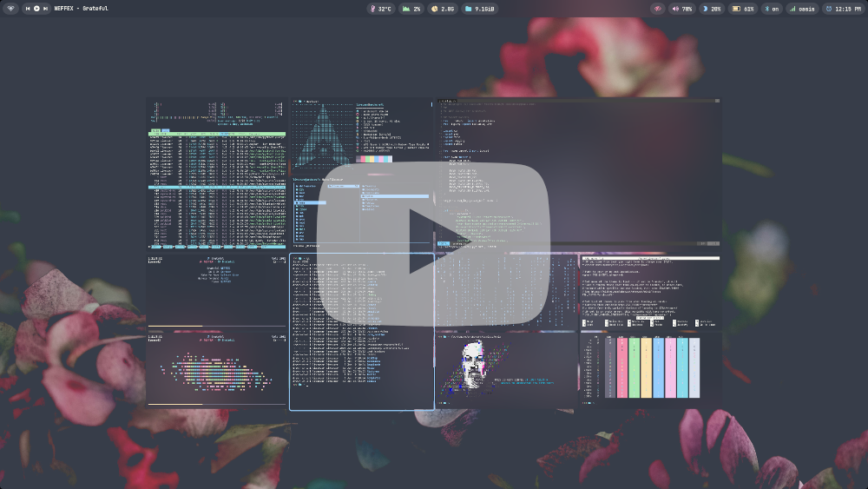The width and height of the screenshot is (868, 489).
Task: Select the neofetch terminal with Arch logo
Action: click(362, 135)
